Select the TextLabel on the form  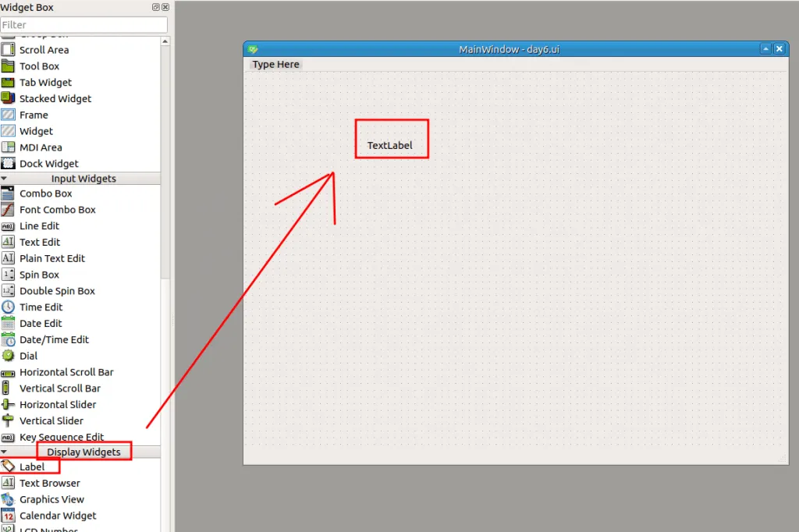(x=389, y=145)
